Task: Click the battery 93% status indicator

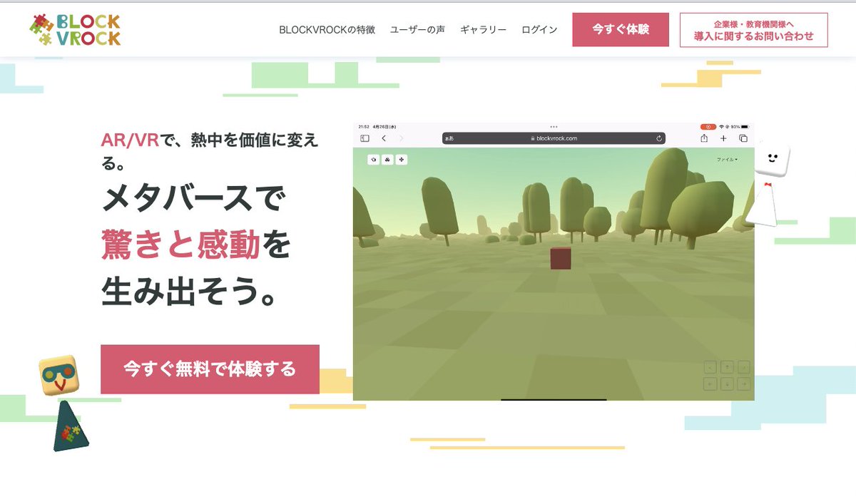Action: click(739, 127)
